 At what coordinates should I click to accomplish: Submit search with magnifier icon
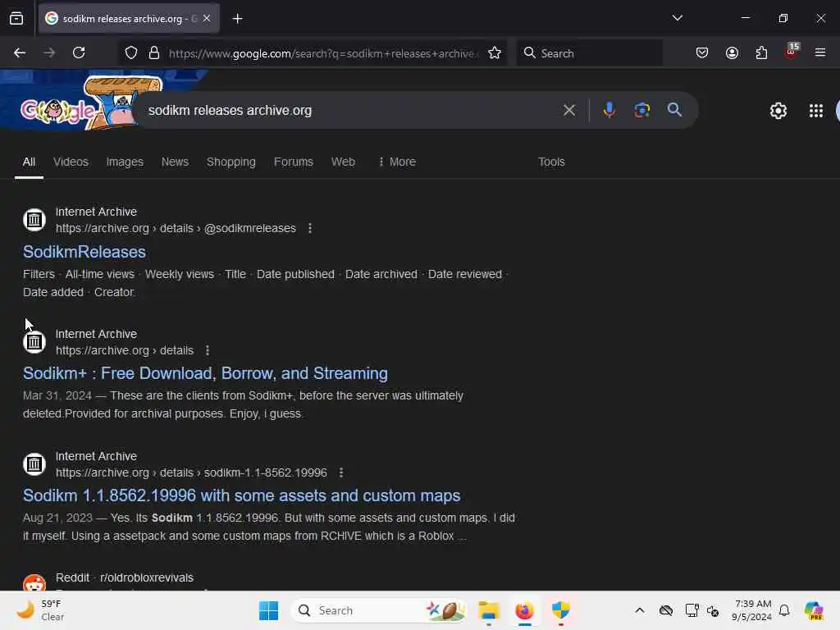[674, 110]
